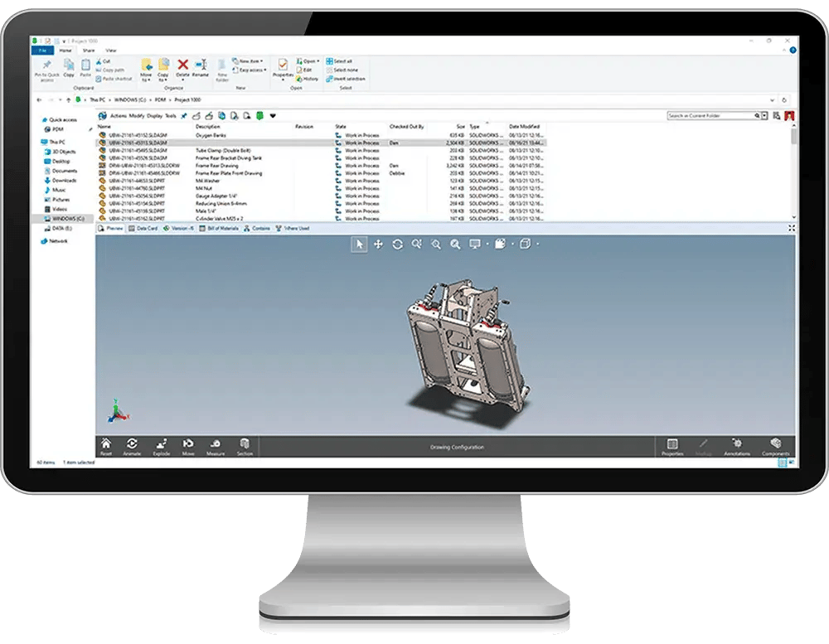Open the Annotations panel
The height and width of the screenshot is (644, 829).
coord(737,447)
